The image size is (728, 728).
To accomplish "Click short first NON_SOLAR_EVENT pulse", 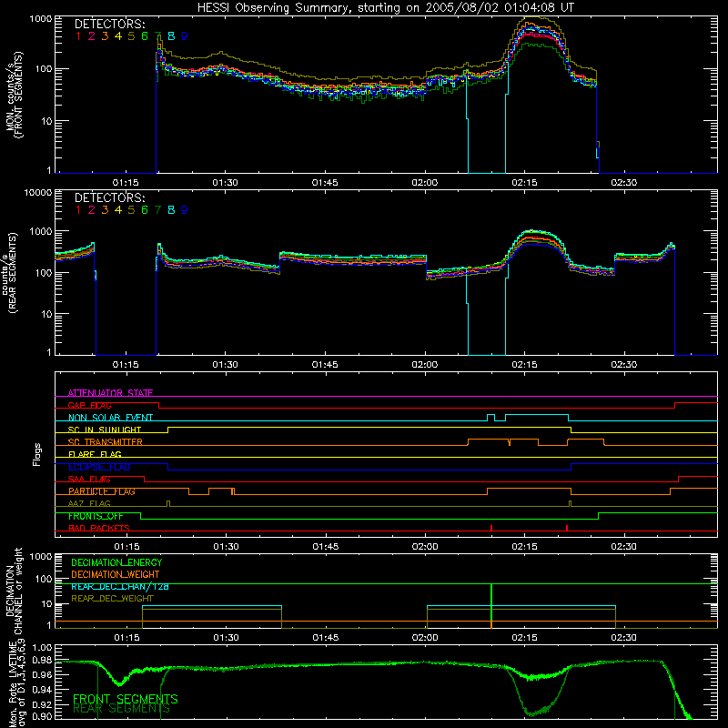I will 491,418.
